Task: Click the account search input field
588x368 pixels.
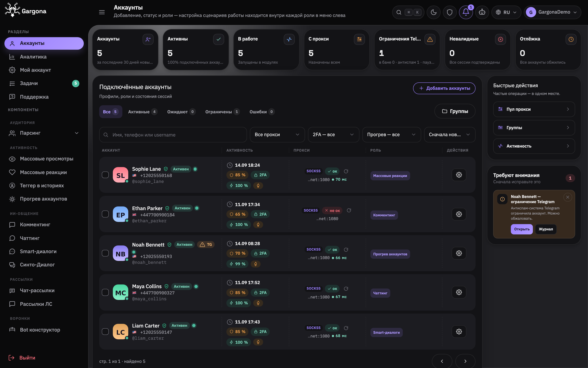Action: coord(173,135)
